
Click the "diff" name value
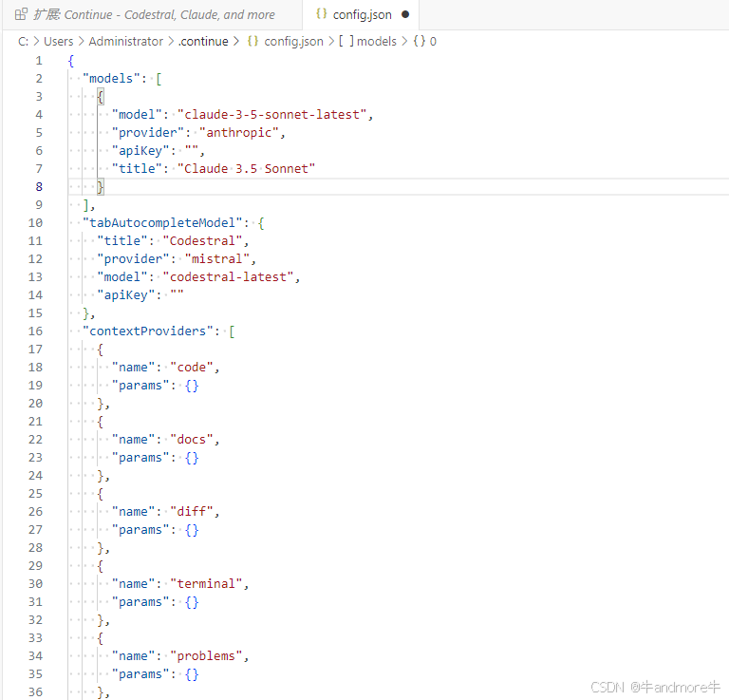click(192, 512)
